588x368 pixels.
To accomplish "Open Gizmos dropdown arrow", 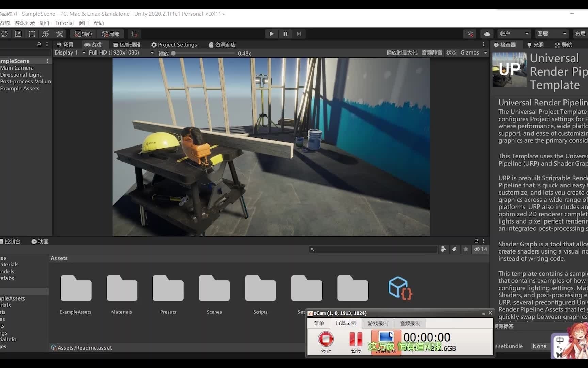I will click(485, 52).
